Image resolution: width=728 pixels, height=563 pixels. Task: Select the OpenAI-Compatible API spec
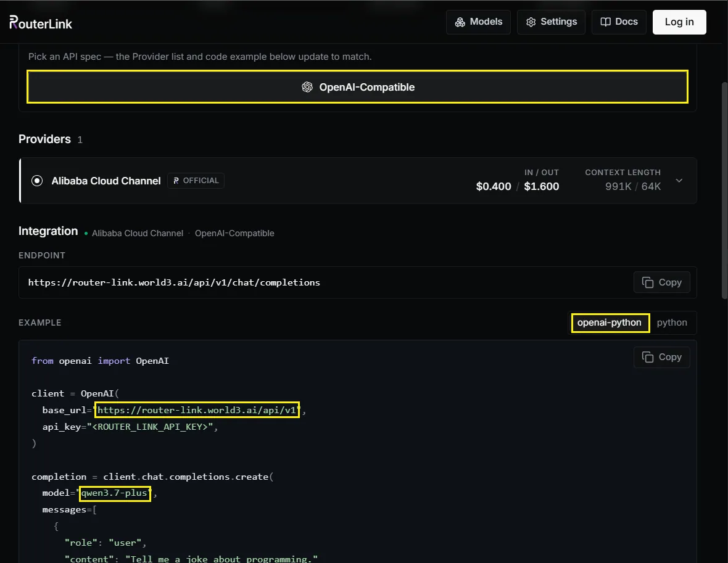[357, 87]
